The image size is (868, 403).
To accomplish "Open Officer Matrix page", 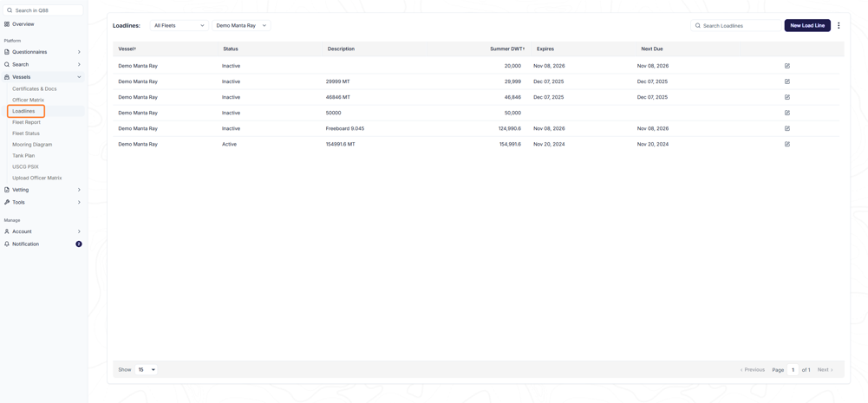I will 29,100.
